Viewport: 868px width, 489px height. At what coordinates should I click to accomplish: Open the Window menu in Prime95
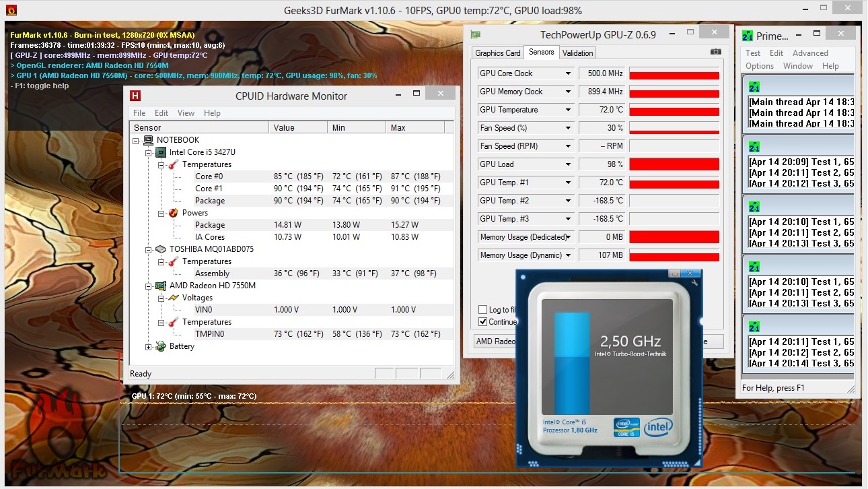(x=798, y=66)
